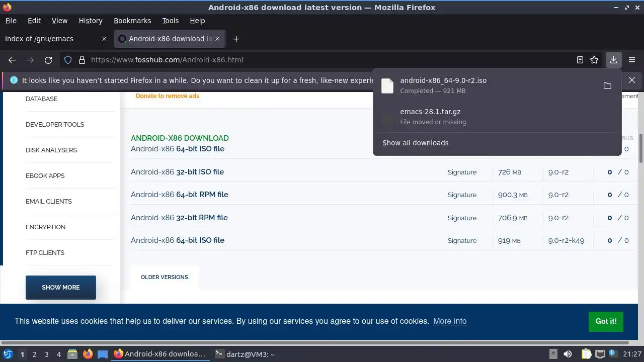Toggle reader view icon

580,60
